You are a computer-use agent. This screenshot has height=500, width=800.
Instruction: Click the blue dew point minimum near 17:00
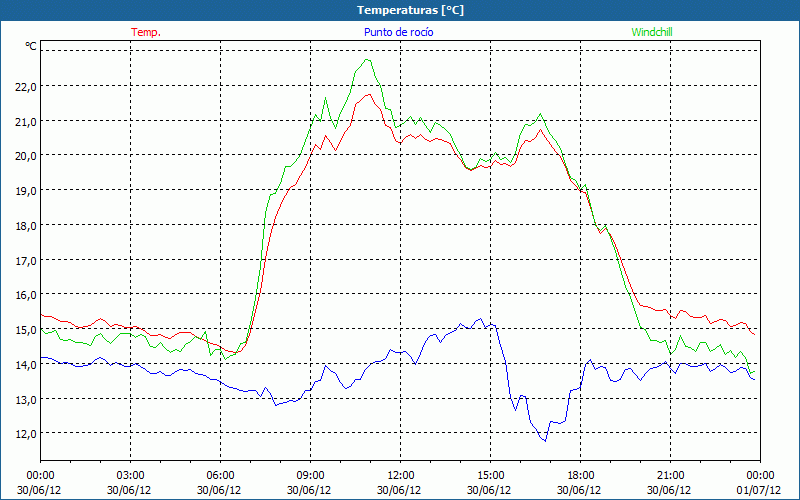pos(545,441)
